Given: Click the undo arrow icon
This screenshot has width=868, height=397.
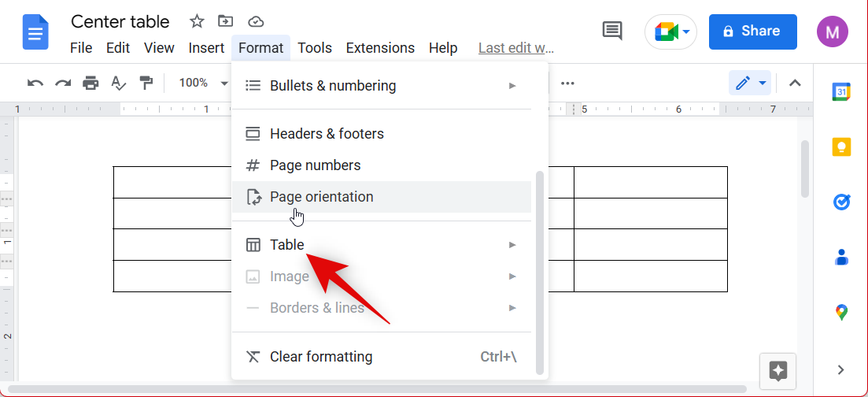Looking at the screenshot, I should pyautogui.click(x=35, y=83).
